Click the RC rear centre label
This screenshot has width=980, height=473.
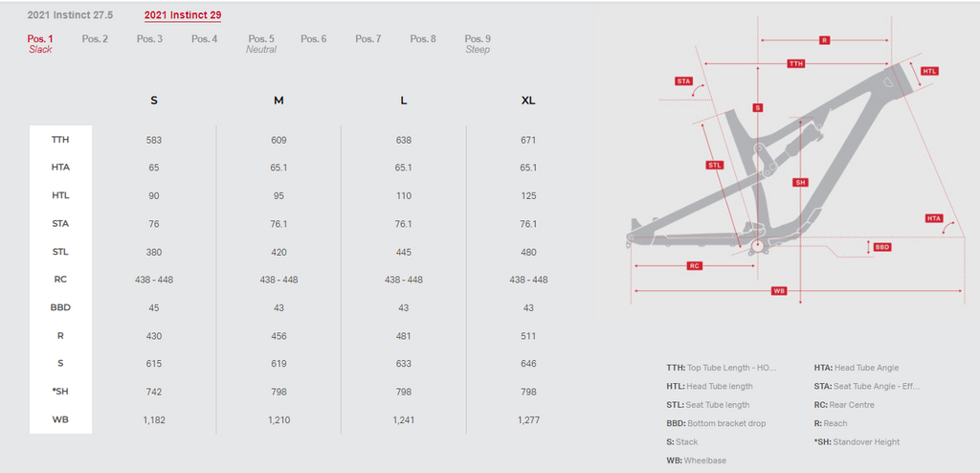[695, 266]
